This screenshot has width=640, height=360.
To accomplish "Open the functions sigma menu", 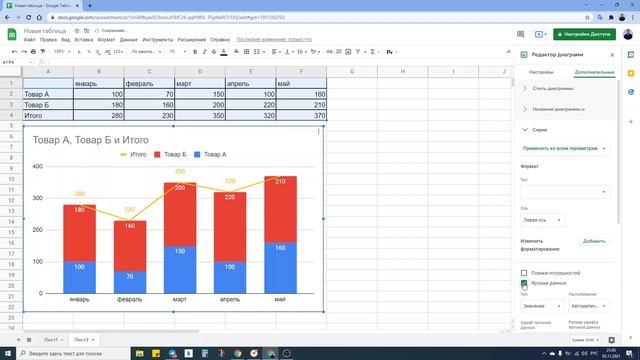I will pyautogui.click(x=372, y=52).
